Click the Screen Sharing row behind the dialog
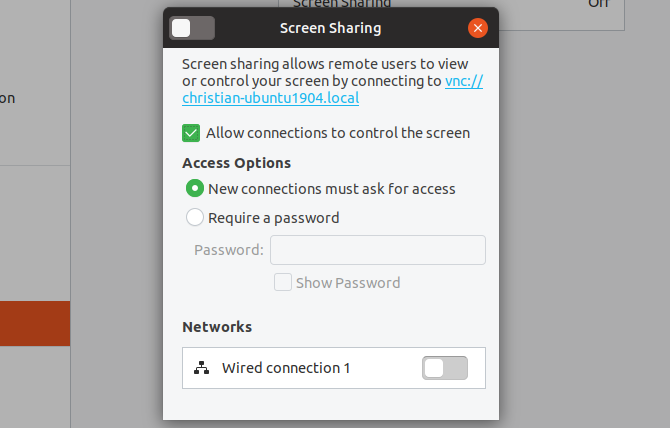The width and height of the screenshot is (670, 428). pyautogui.click(x=451, y=13)
